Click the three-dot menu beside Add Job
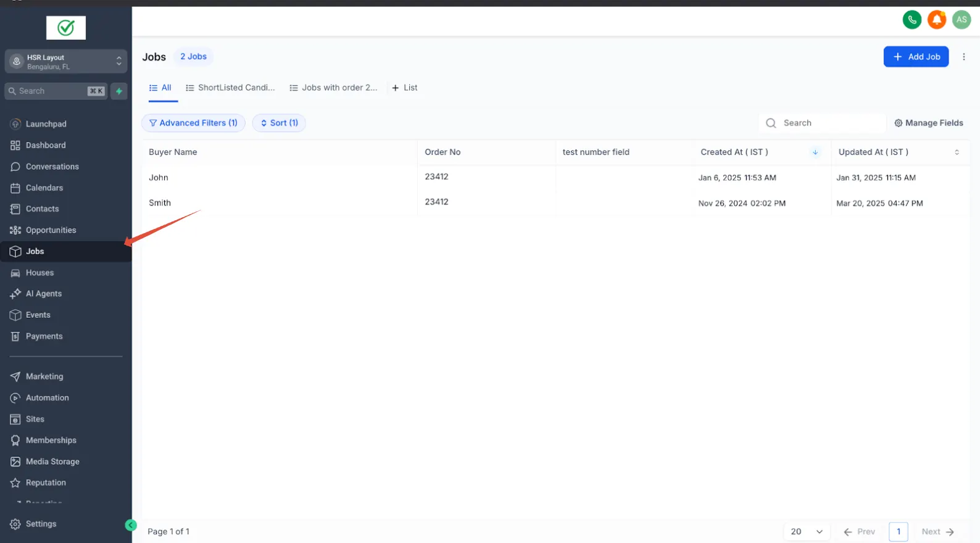The image size is (980, 543). 964,57
